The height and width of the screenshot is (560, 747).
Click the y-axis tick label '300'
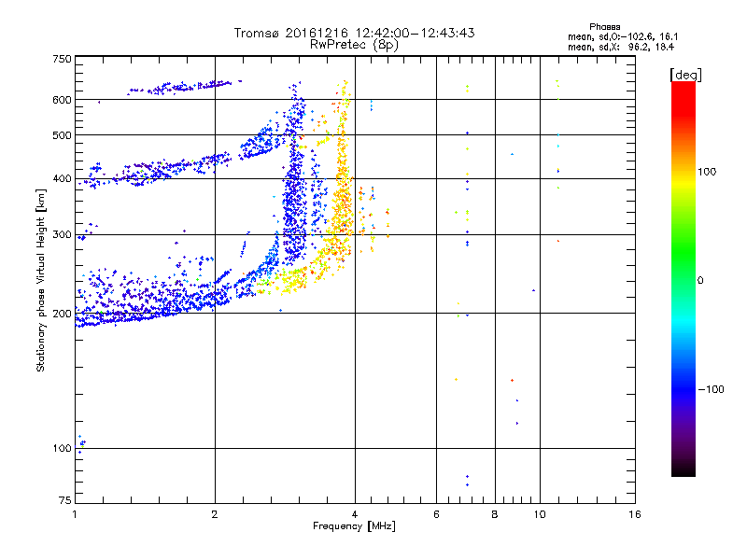pos(62,234)
